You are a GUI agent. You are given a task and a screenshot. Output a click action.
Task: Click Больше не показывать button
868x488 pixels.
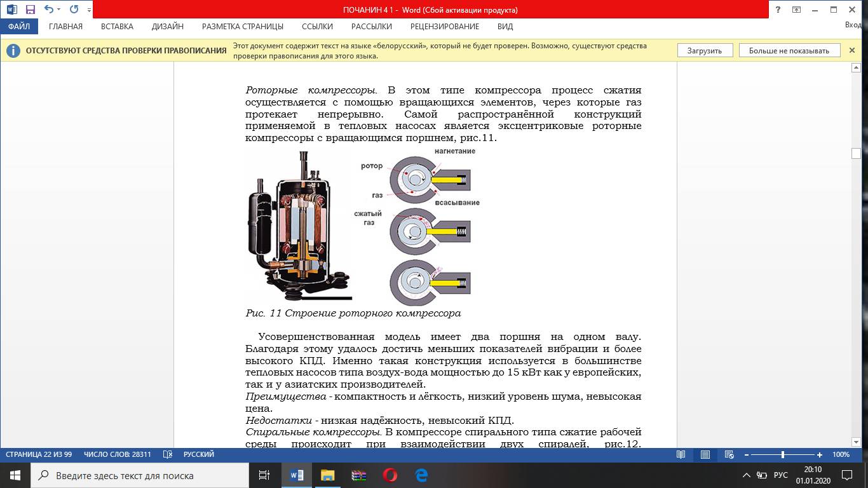(789, 51)
